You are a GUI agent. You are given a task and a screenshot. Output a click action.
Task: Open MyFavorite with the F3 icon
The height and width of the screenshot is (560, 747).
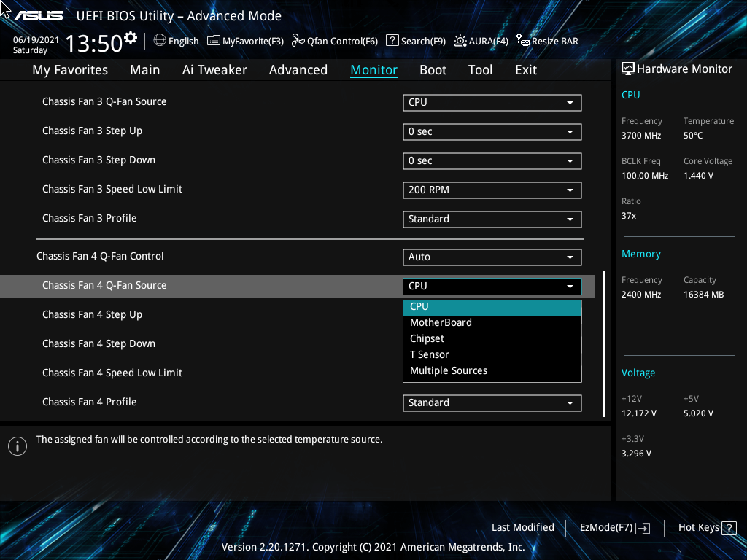coord(213,41)
